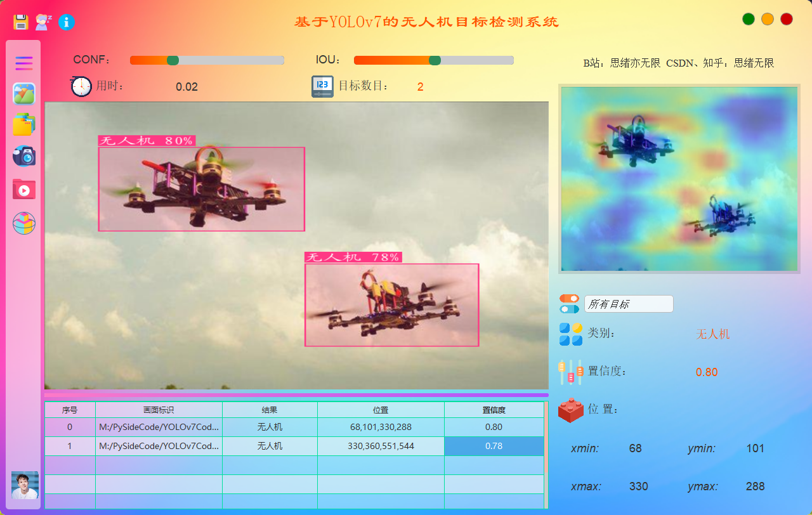The height and width of the screenshot is (515, 812).
Task: Select the 0.80 confidence cell in table
Action: coord(494,427)
